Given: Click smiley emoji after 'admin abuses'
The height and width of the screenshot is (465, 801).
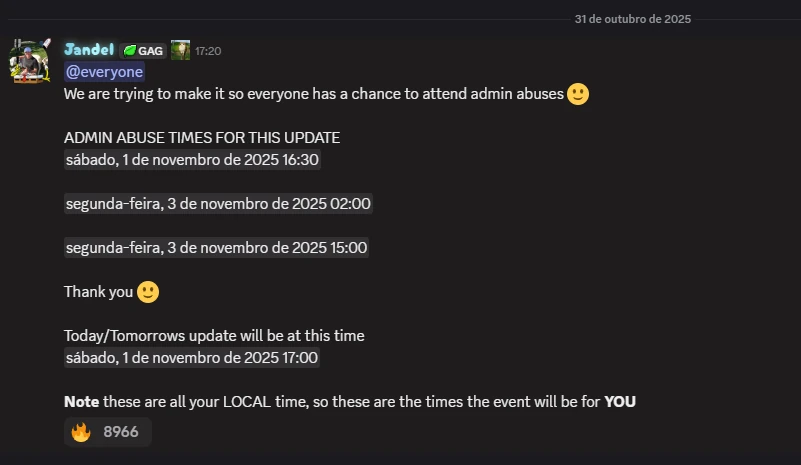Looking at the screenshot, I should click(x=578, y=94).
